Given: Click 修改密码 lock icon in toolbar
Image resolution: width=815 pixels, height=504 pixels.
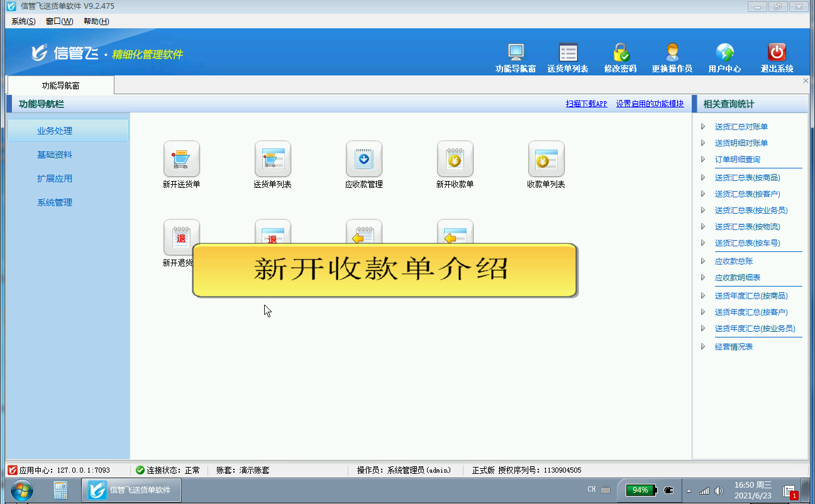Looking at the screenshot, I should pyautogui.click(x=620, y=53).
